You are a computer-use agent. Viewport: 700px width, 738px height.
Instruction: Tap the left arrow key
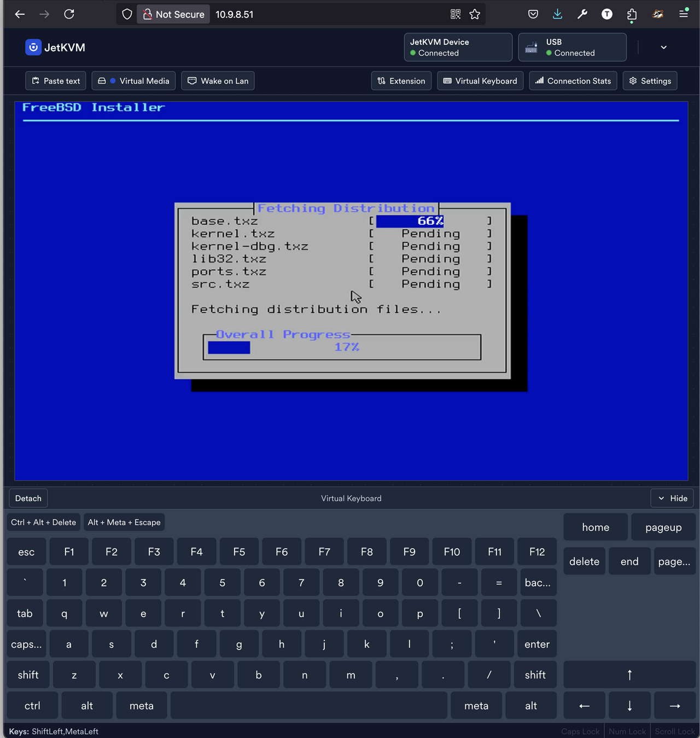click(585, 706)
